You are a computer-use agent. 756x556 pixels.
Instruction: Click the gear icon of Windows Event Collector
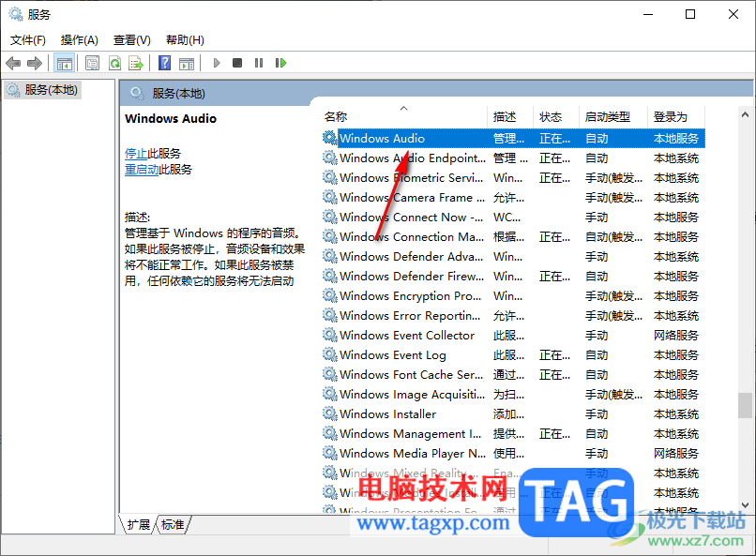pos(330,336)
